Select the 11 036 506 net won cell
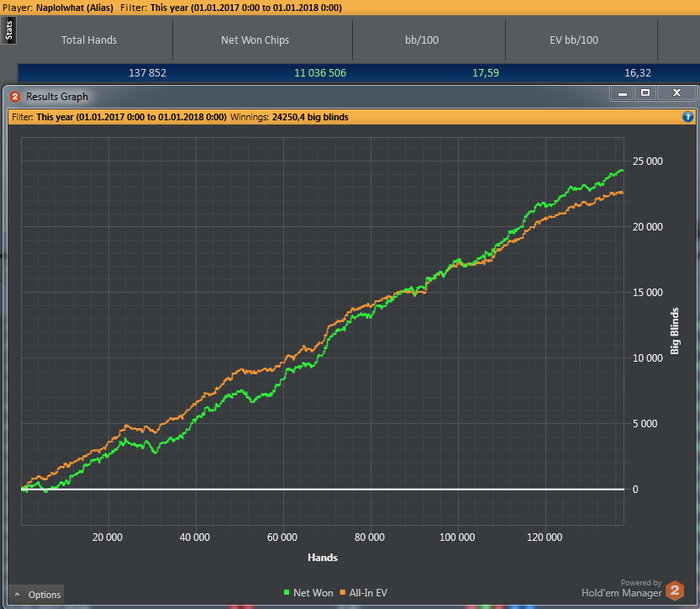Viewport: 700px width, 609px height. coord(320,73)
